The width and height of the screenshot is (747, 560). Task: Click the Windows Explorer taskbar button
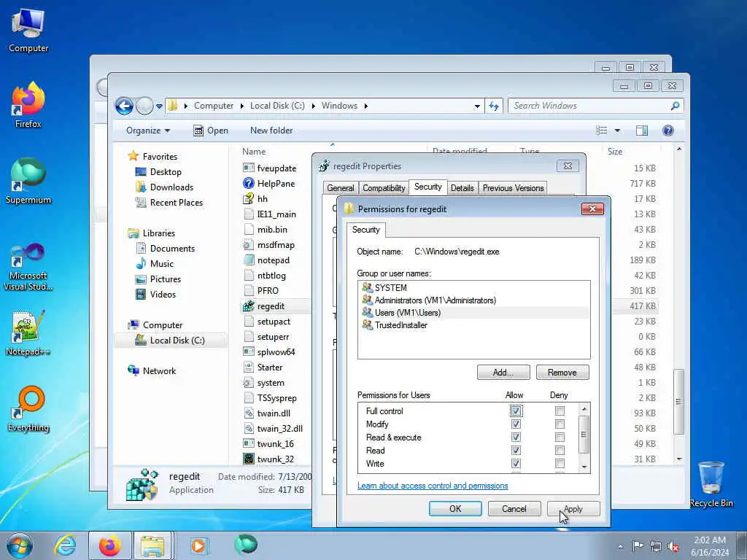pyautogui.click(x=152, y=545)
